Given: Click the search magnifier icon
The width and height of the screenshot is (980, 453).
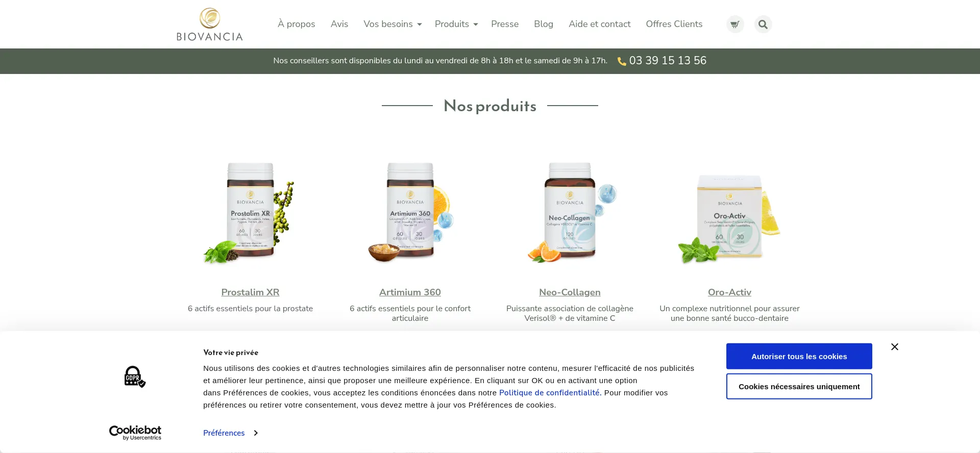Looking at the screenshot, I should coord(763,24).
